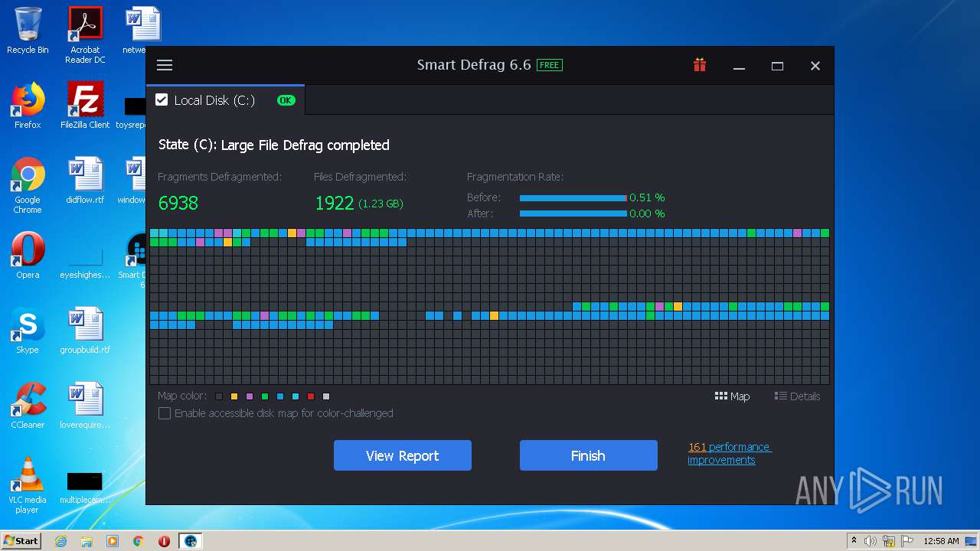Enable accessible disk map for color-challenged
This screenshot has width=980, height=551.
(165, 413)
